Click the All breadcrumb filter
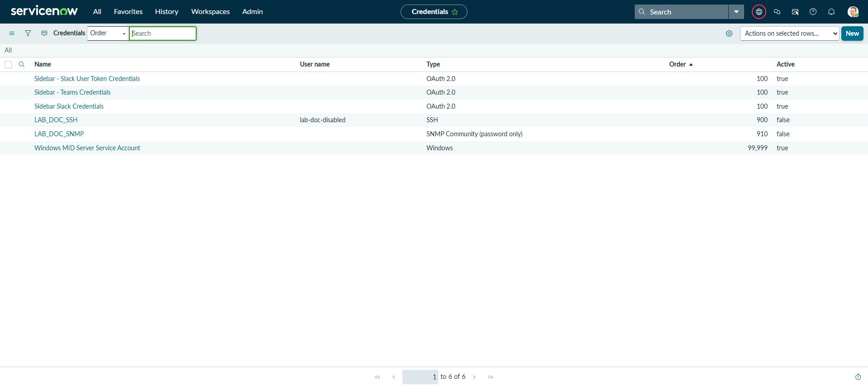This screenshot has height=387, width=868. pyautogui.click(x=8, y=50)
